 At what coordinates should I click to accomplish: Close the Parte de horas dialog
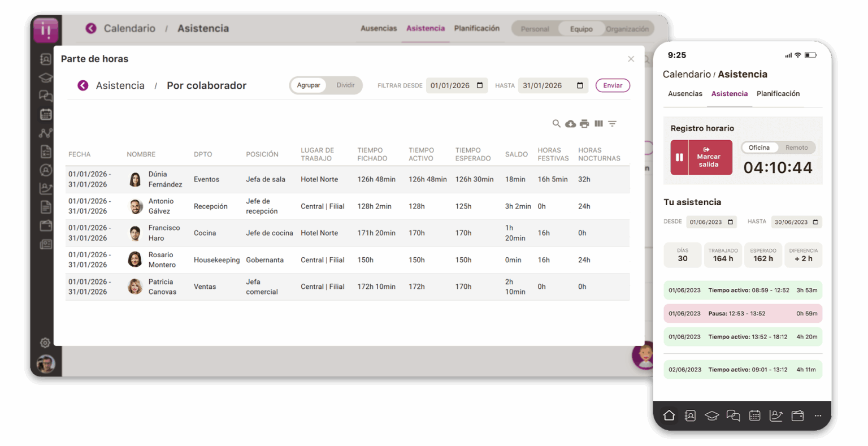[631, 59]
